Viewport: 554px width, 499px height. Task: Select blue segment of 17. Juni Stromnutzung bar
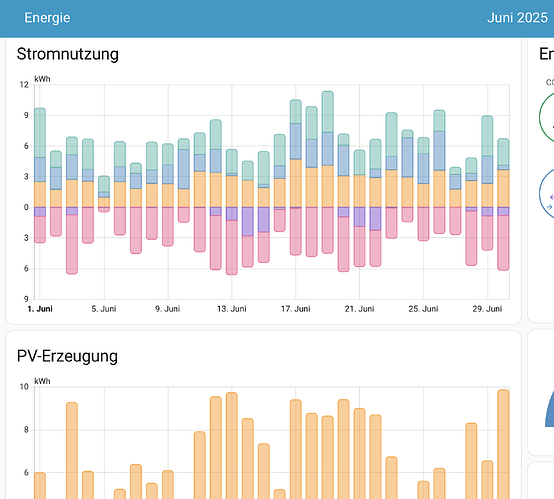tap(296, 141)
